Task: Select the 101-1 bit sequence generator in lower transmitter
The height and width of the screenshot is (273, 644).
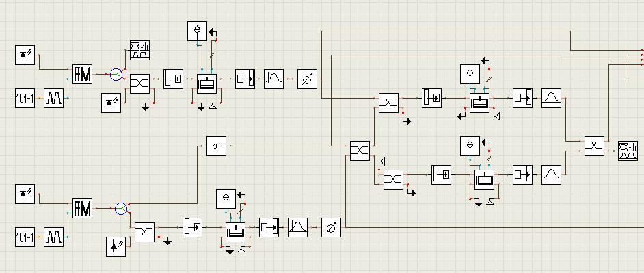Action: (x=25, y=237)
